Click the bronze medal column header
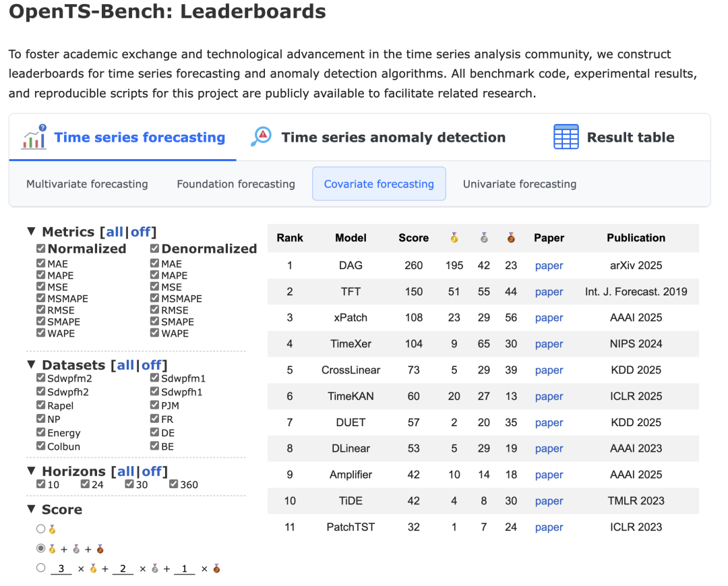 point(511,238)
